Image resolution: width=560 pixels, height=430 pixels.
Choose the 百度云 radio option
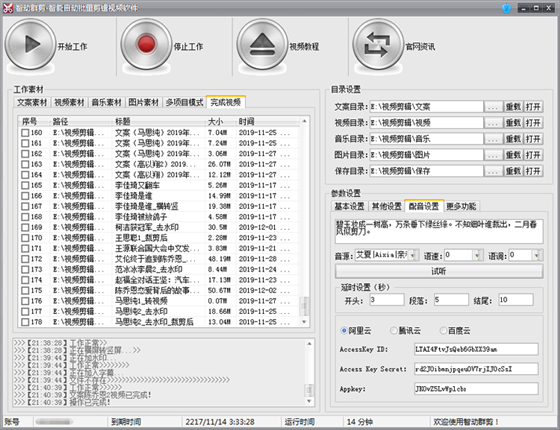tap(443, 331)
